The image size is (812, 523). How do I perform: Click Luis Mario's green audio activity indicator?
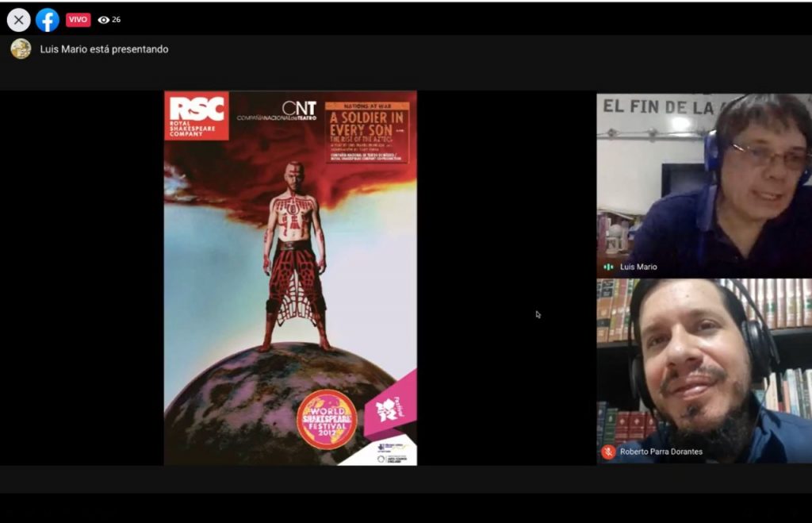click(609, 267)
